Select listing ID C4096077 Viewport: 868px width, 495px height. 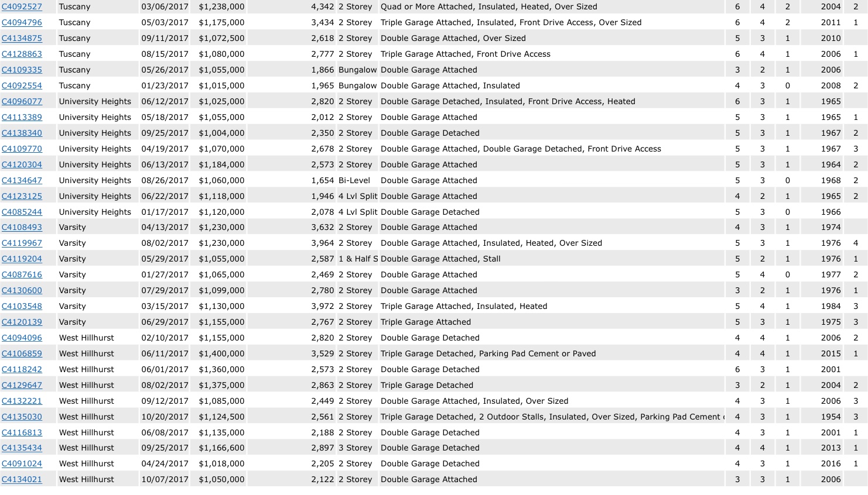pos(22,102)
